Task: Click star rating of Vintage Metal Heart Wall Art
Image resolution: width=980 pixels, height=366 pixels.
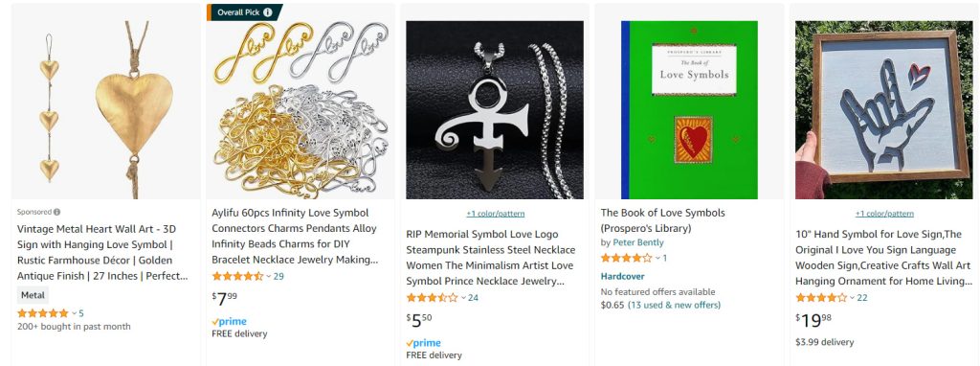Action: (42, 312)
